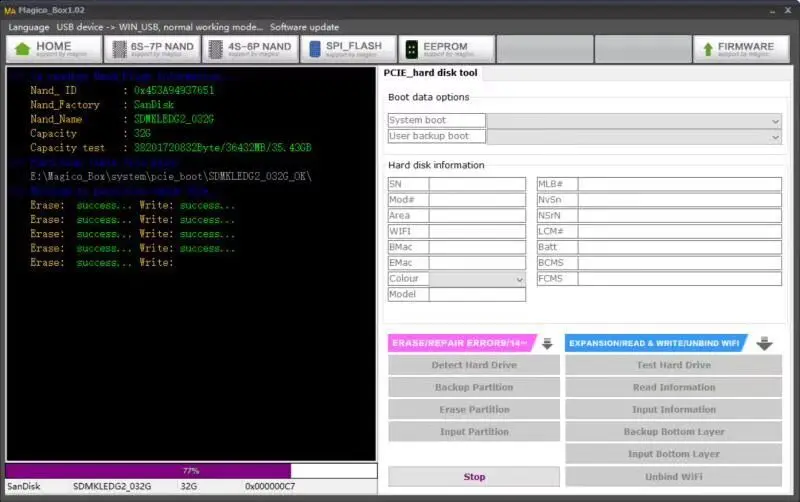The height and width of the screenshot is (502, 800).
Task: Click the Detect Hard Drive button
Action: tap(474, 365)
